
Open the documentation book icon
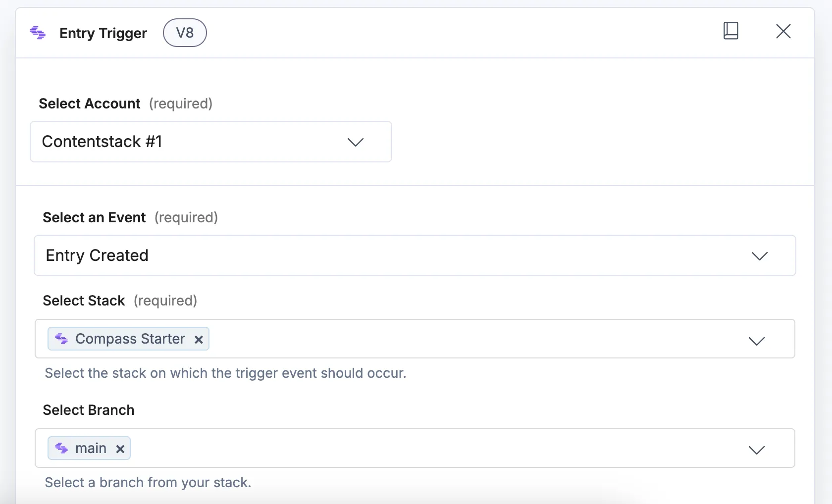(x=731, y=31)
